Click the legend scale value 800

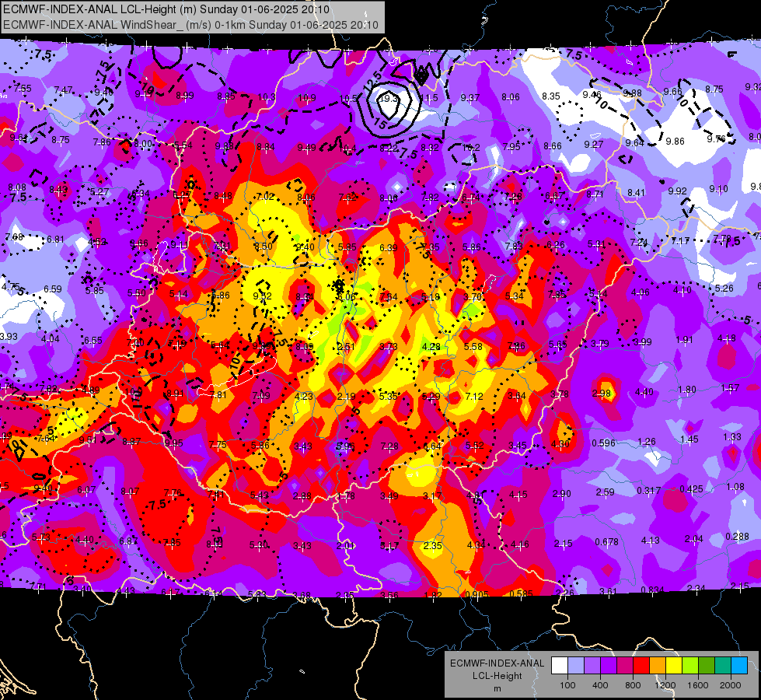pos(633,685)
